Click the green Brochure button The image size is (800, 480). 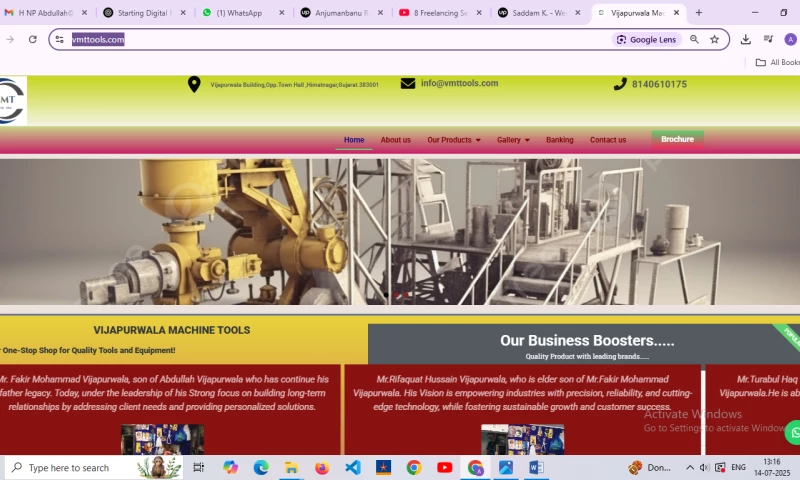(678, 139)
